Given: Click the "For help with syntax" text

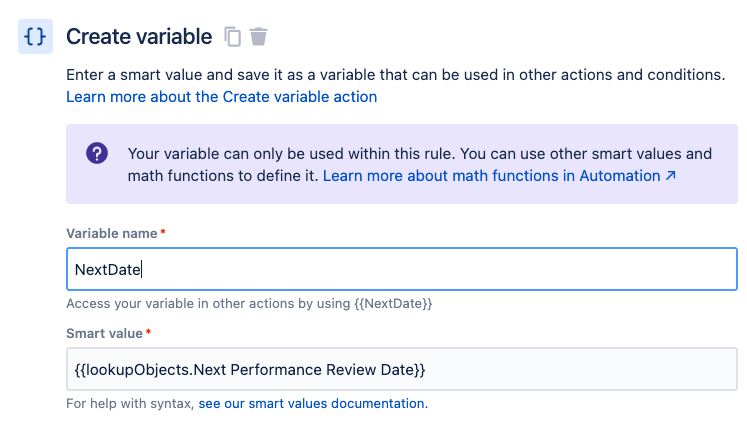Looking at the screenshot, I should tap(130, 404).
